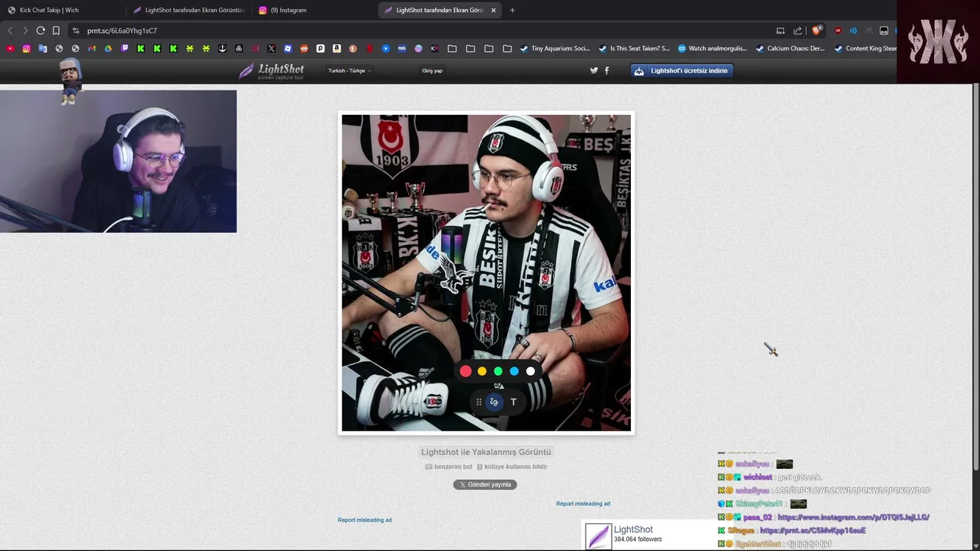The image size is (980, 551).
Task: Close the active LightShot tab
Action: click(x=493, y=10)
